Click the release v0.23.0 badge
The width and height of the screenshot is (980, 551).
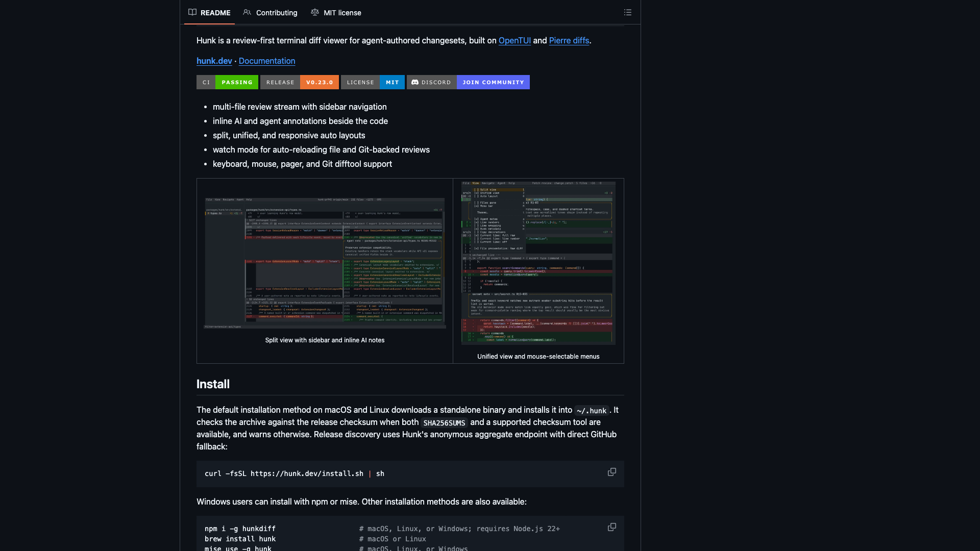coord(300,82)
